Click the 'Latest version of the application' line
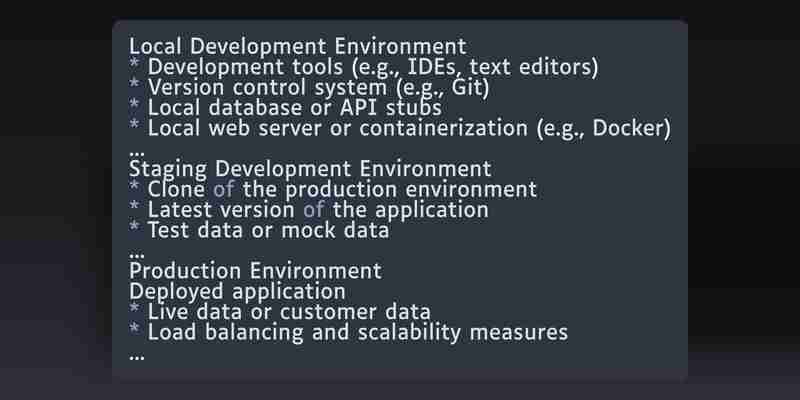 309,210
